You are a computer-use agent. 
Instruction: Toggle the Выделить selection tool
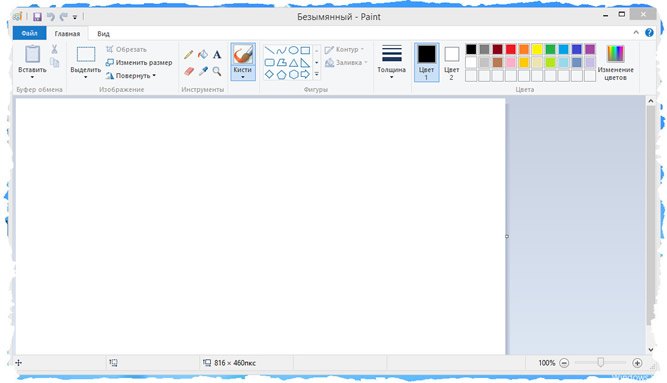click(x=86, y=63)
